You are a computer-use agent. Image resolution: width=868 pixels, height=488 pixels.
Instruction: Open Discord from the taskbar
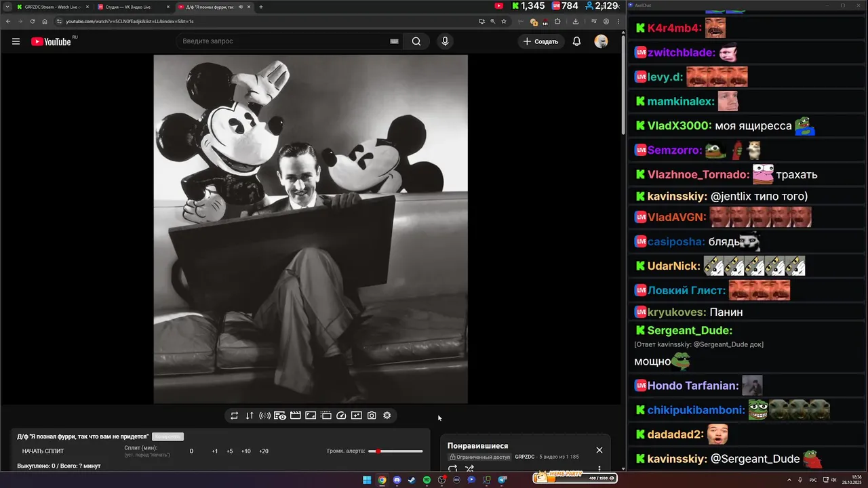(397, 480)
